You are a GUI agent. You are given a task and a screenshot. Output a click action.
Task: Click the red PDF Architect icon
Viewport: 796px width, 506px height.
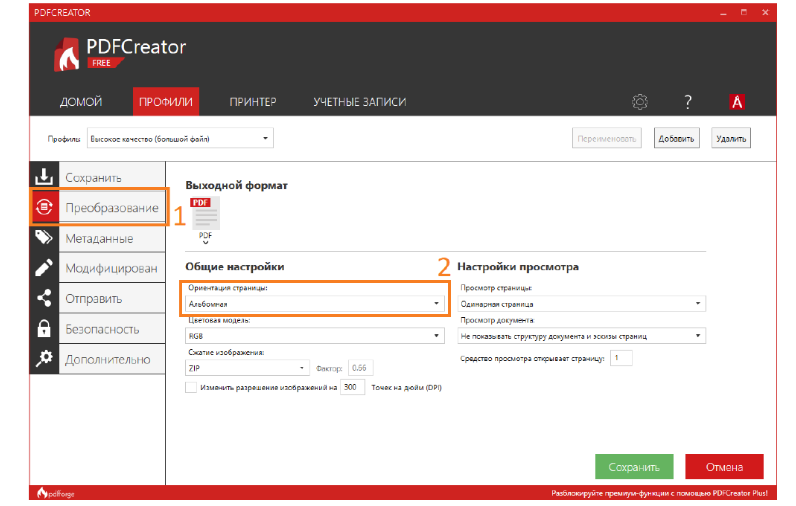[x=737, y=102]
